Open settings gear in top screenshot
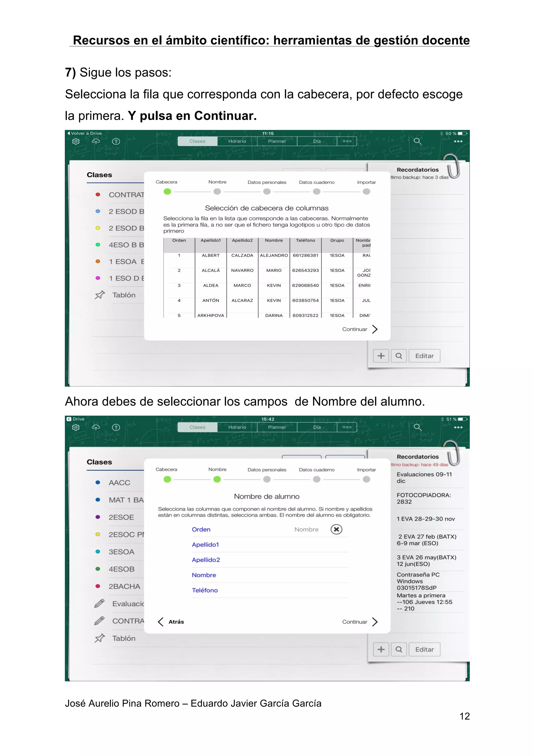 click(76, 141)
